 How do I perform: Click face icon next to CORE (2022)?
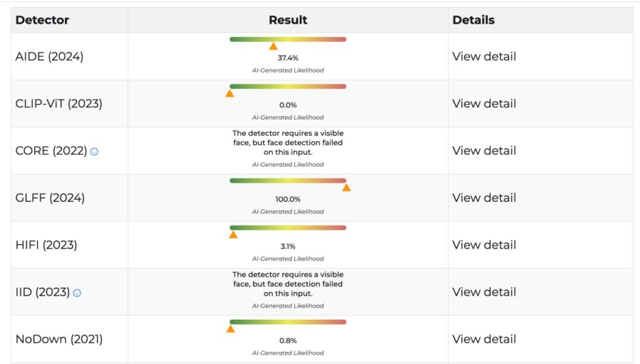(94, 152)
